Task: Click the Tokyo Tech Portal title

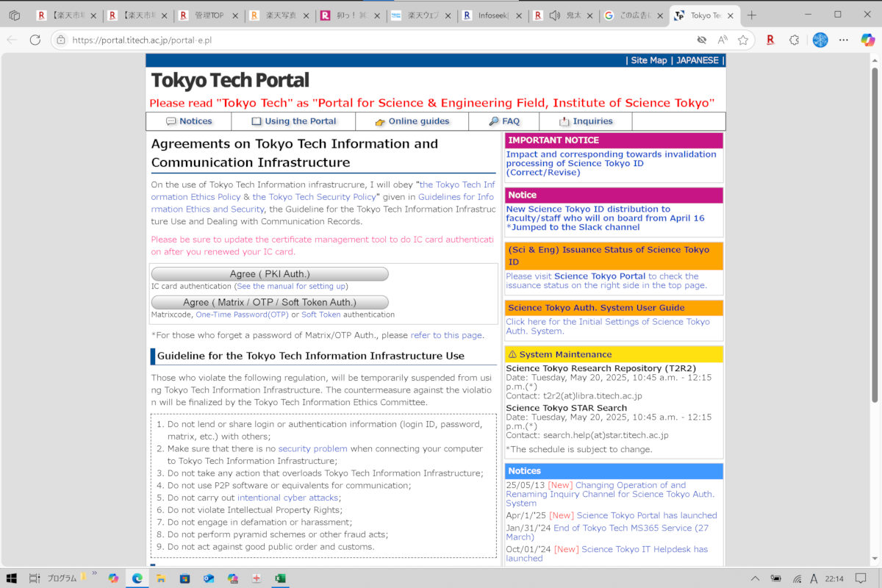Action: click(x=230, y=80)
